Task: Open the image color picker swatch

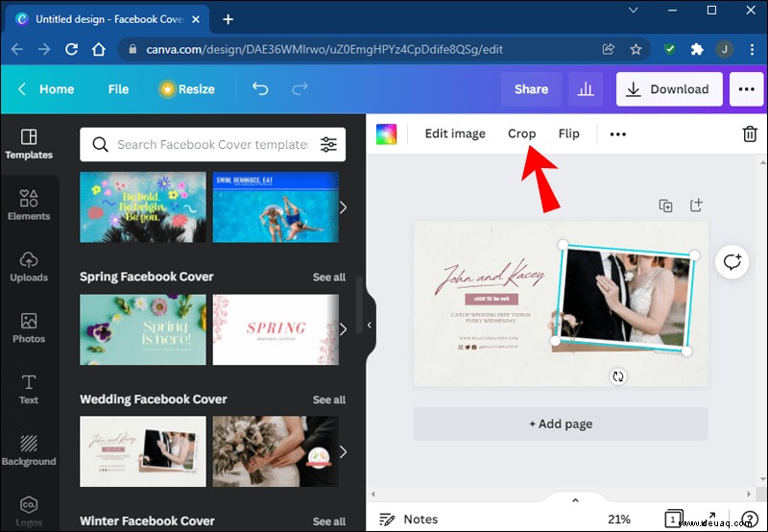Action: pyautogui.click(x=387, y=134)
